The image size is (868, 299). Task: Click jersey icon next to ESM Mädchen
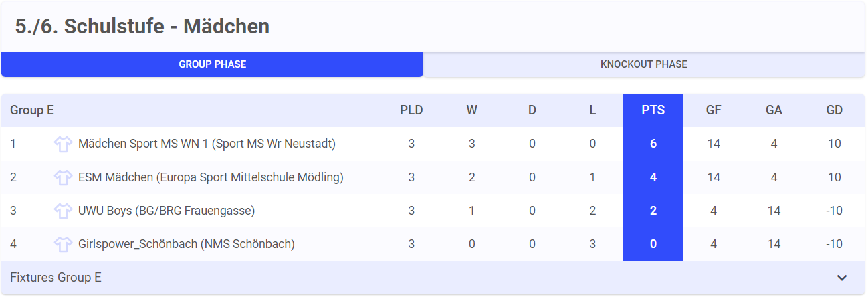[63, 177]
